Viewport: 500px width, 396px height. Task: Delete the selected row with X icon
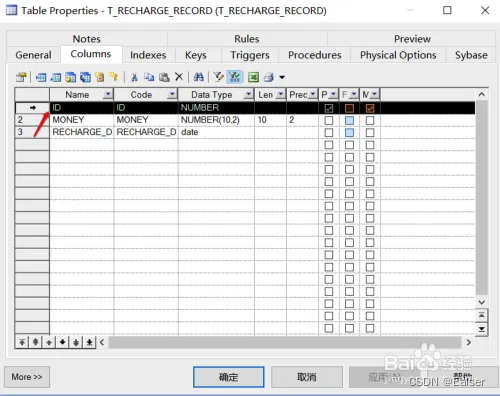pos(179,77)
